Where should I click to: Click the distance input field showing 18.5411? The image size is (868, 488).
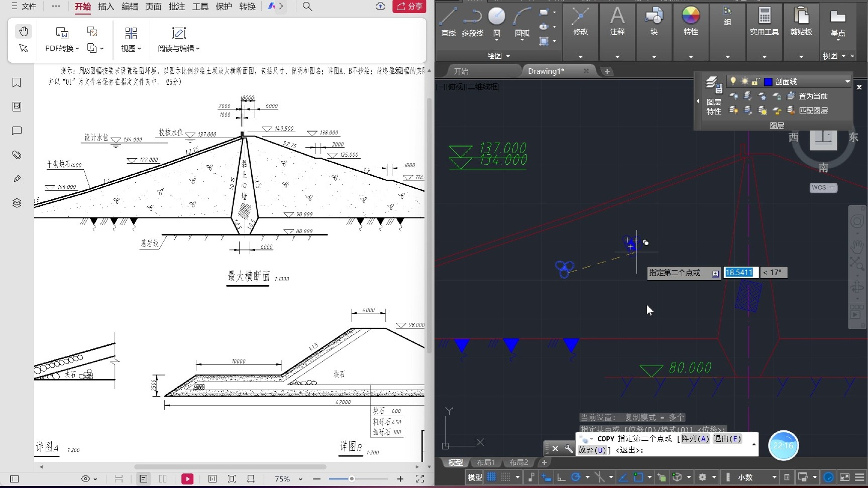740,272
